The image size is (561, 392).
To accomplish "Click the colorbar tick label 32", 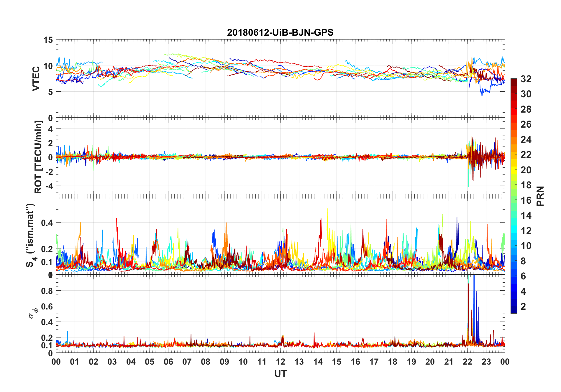I will [526, 79].
